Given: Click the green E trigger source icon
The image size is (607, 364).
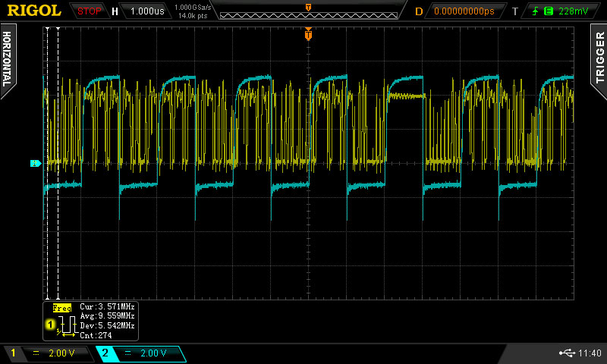Looking at the screenshot, I should [x=549, y=11].
